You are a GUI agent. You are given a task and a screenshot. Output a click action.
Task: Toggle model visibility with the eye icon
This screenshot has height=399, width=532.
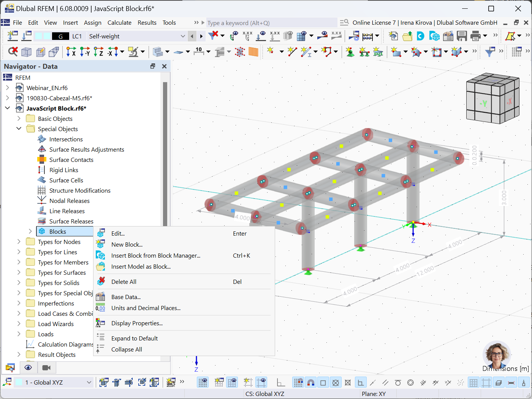tap(28, 367)
